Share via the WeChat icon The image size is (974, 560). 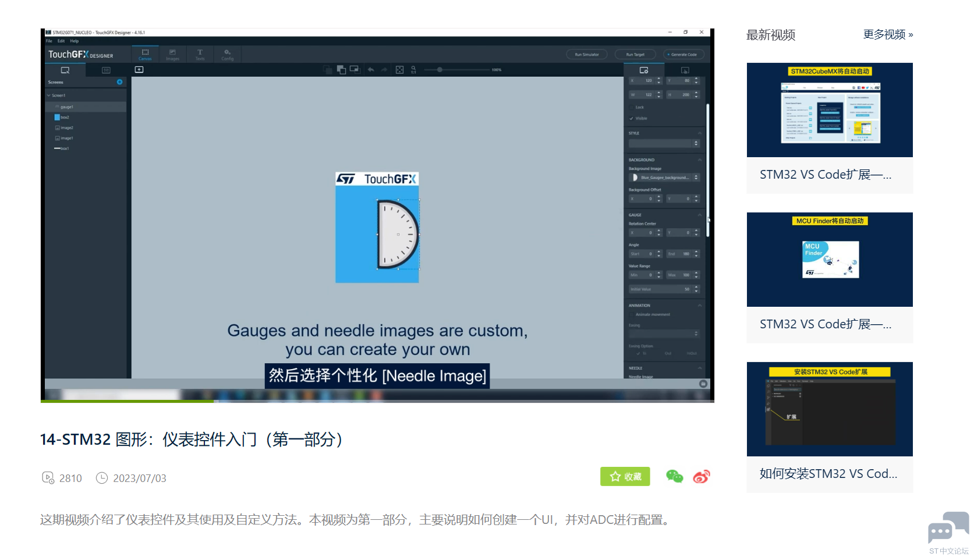click(674, 476)
